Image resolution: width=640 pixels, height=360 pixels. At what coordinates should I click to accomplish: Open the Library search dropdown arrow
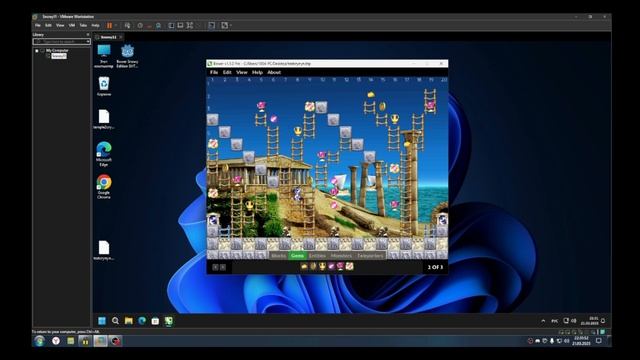pyautogui.click(x=88, y=42)
